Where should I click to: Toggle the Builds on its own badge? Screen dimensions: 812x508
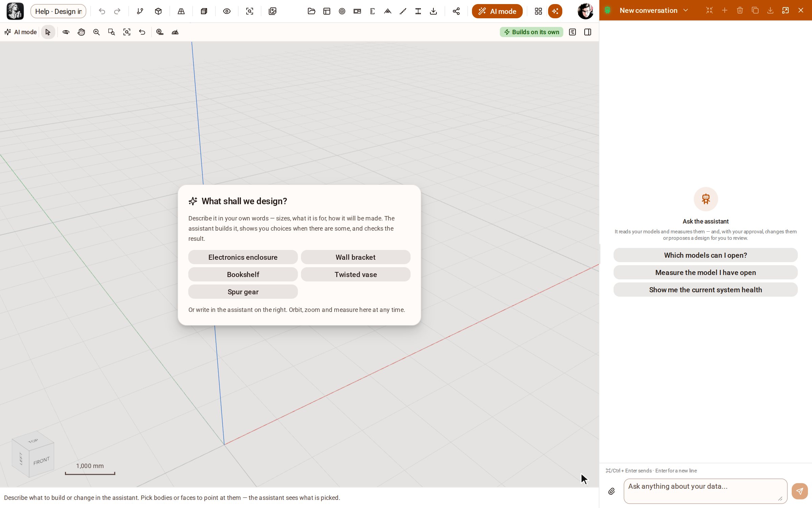pos(532,32)
